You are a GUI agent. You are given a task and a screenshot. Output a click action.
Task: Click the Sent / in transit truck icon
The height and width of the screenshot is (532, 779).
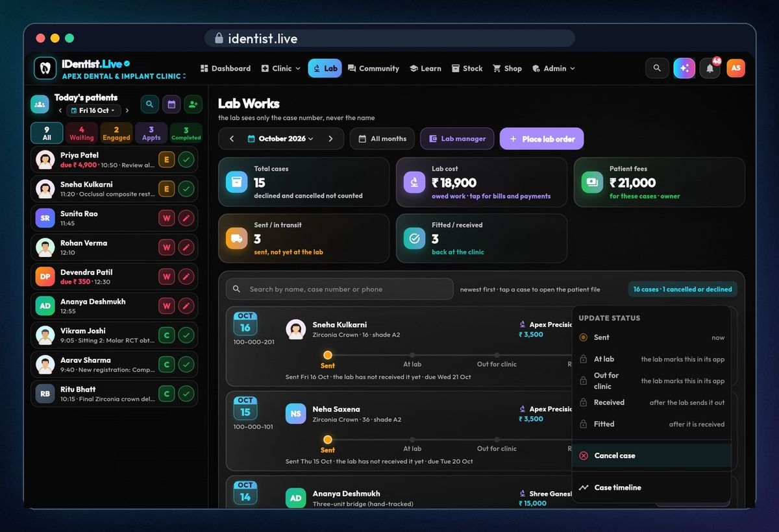[x=236, y=238]
